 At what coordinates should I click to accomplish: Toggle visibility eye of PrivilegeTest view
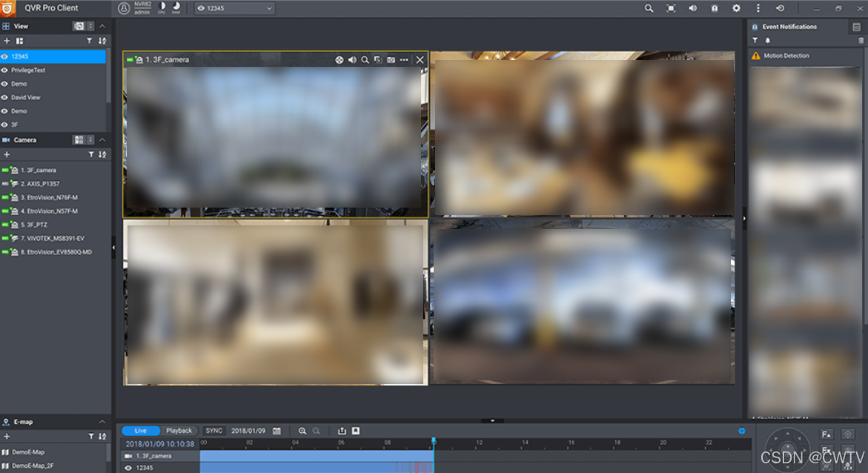(5, 70)
